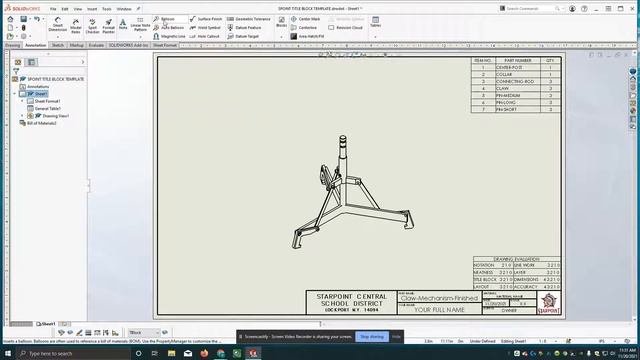This screenshot has width=640, height=360.
Task: Open the Linear Note Pattern tool
Action: [x=140, y=24]
